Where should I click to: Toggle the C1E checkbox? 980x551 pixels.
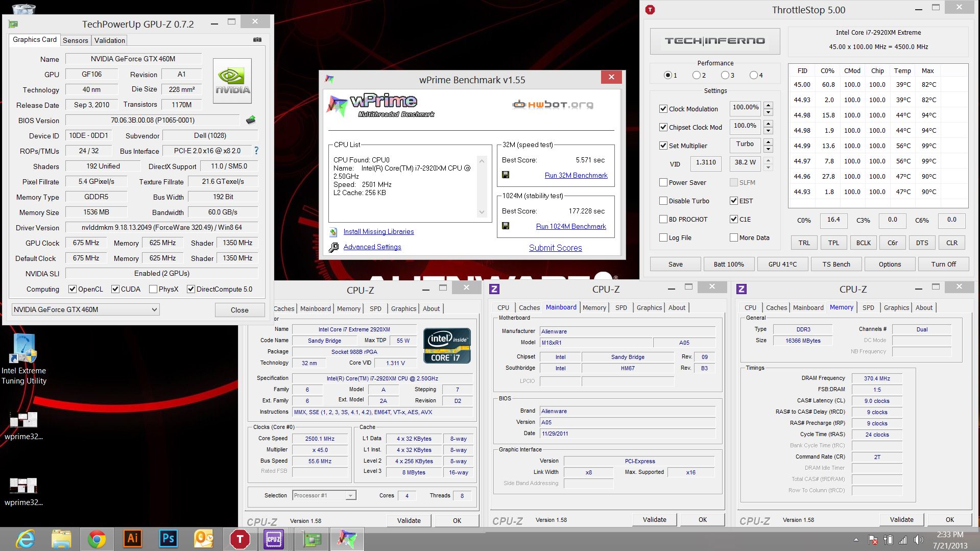point(734,219)
